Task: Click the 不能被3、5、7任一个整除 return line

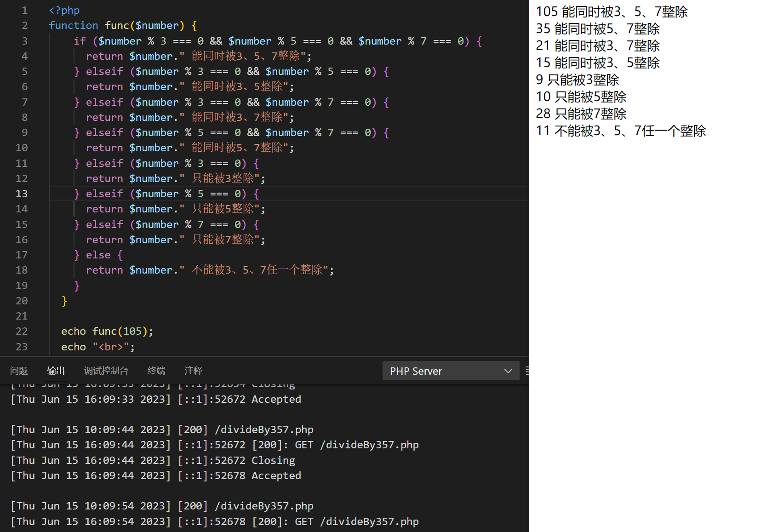Action: [x=210, y=270]
